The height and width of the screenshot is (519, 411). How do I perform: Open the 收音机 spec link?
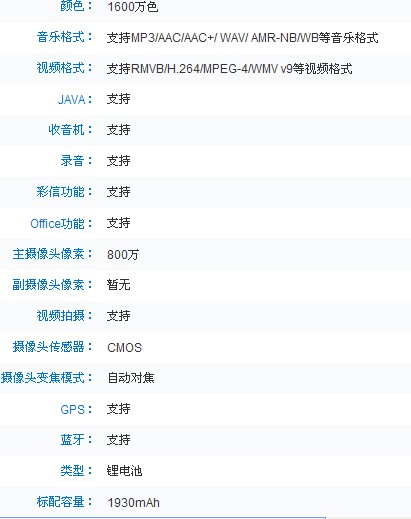(x=66, y=130)
